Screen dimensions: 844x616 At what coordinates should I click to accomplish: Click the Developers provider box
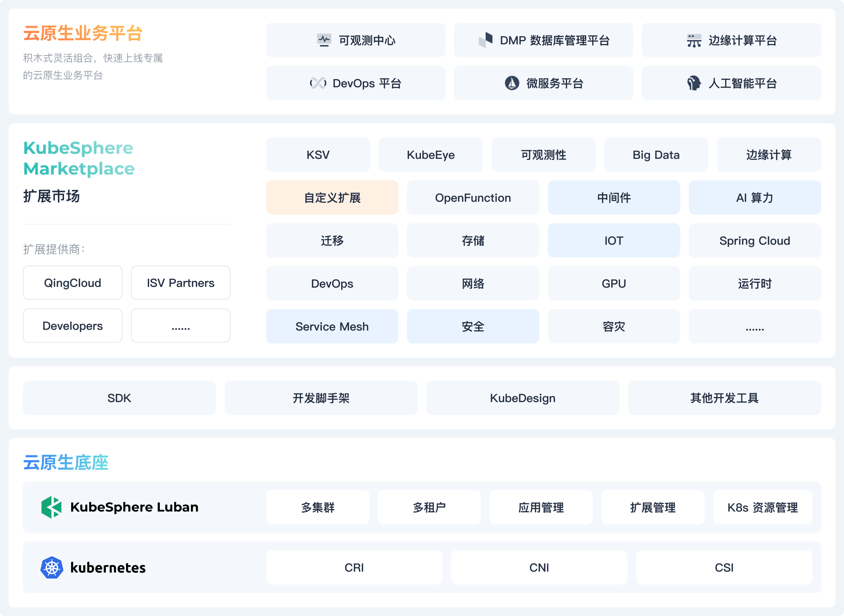pyautogui.click(x=72, y=326)
